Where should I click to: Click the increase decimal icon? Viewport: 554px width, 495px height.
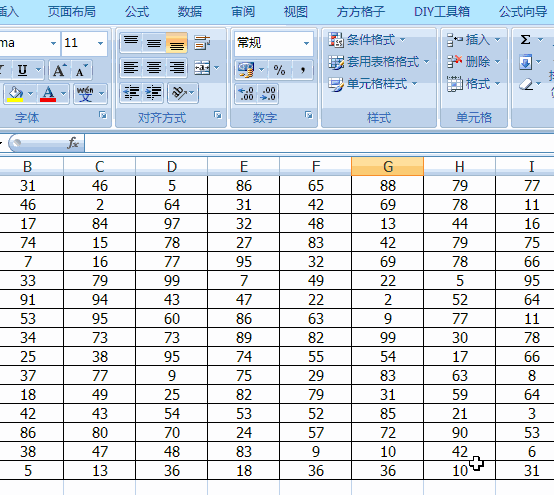(x=246, y=94)
